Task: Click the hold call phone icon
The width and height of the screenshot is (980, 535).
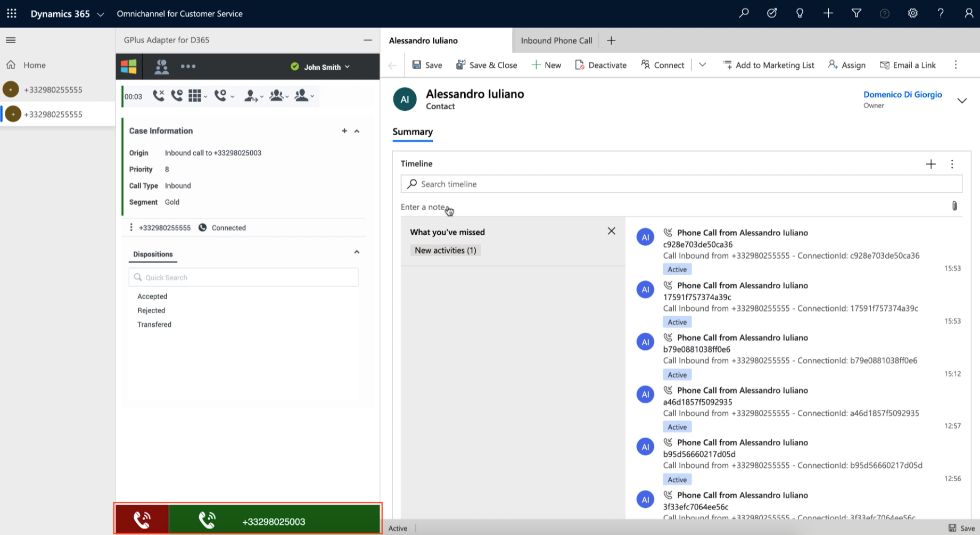Action: point(177,96)
